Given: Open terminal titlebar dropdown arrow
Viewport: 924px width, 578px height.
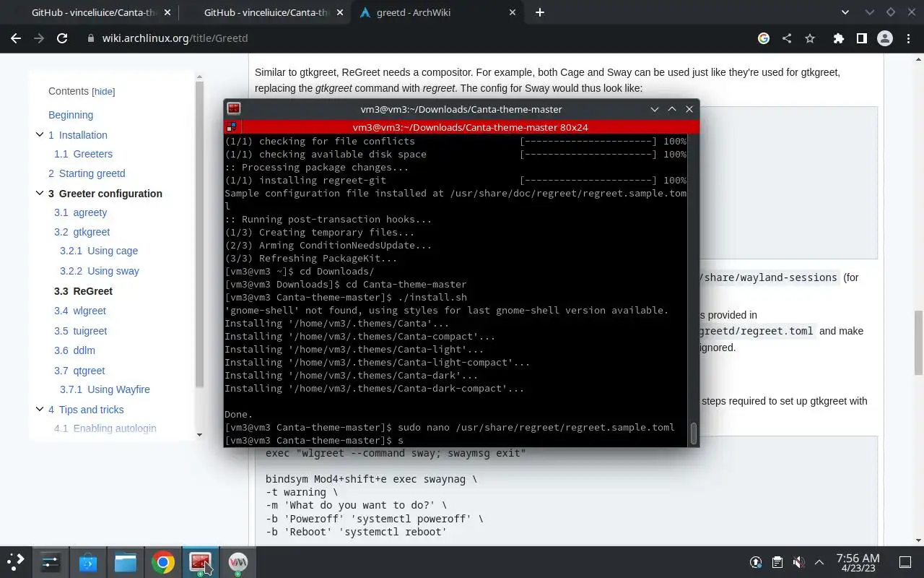Looking at the screenshot, I should pos(655,109).
